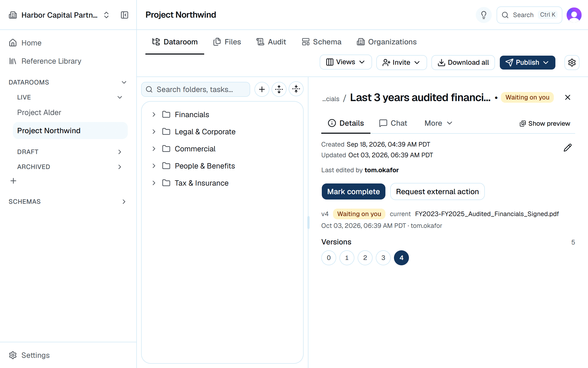The image size is (588, 368).
Task: Expand the Financials folder
Action: point(154,114)
